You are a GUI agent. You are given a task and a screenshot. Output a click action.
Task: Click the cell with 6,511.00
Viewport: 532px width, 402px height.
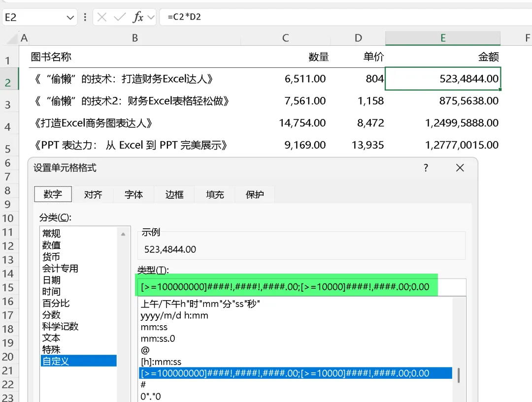coord(286,79)
